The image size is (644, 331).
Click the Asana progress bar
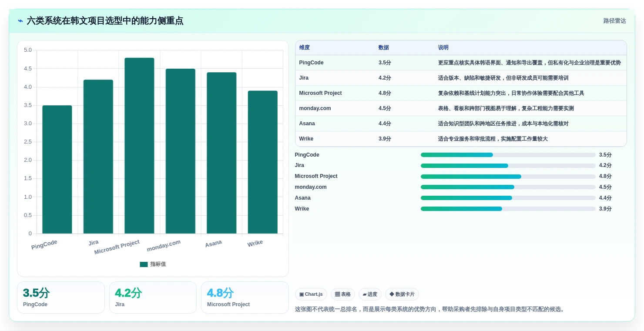[x=508, y=198]
